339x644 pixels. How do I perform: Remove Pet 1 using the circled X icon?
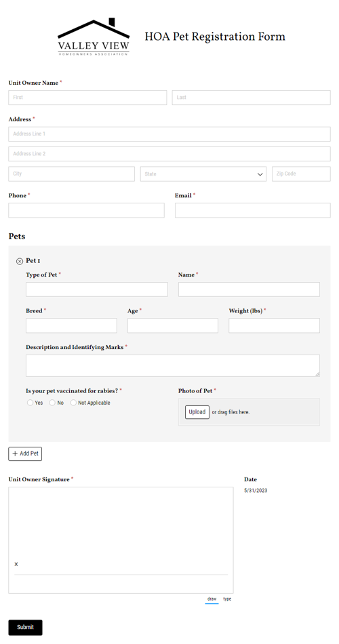(19, 261)
